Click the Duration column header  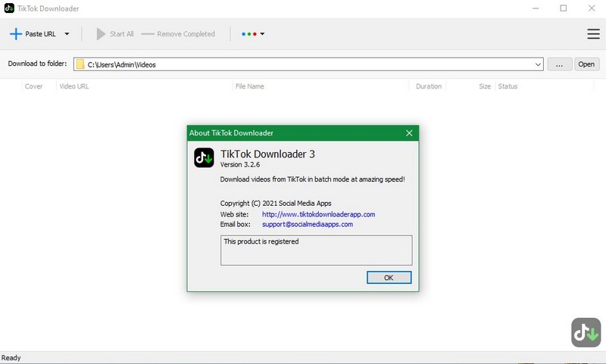[429, 86]
